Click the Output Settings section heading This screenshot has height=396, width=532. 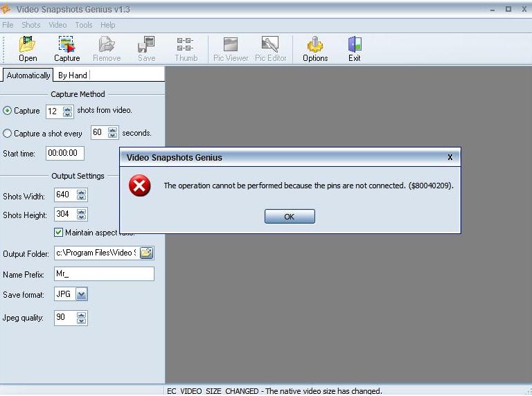click(78, 176)
